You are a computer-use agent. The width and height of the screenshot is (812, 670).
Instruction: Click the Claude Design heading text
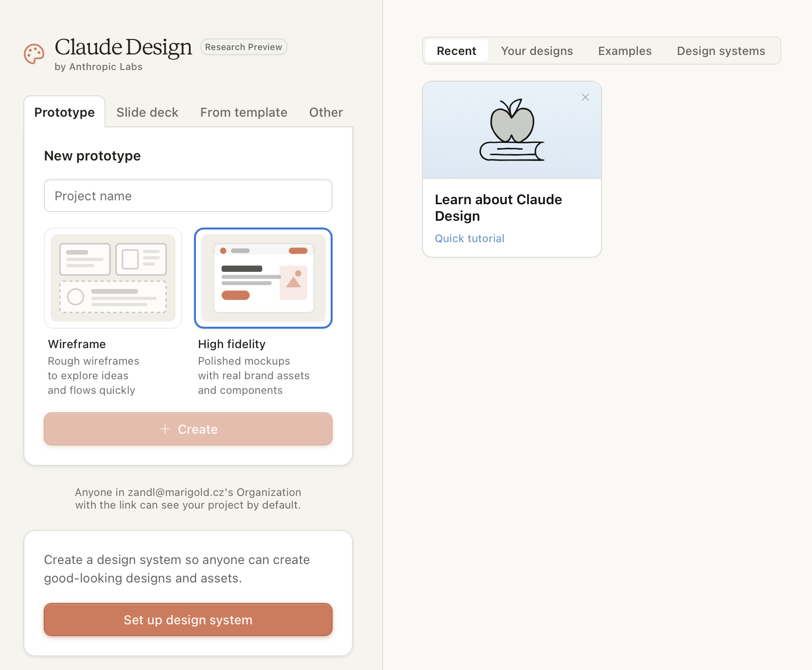(124, 47)
